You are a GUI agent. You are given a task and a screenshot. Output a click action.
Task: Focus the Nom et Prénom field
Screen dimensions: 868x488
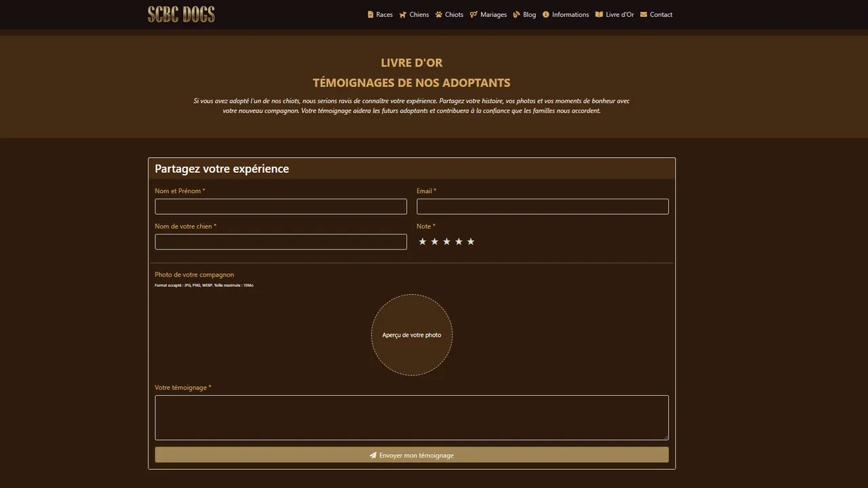(x=281, y=207)
